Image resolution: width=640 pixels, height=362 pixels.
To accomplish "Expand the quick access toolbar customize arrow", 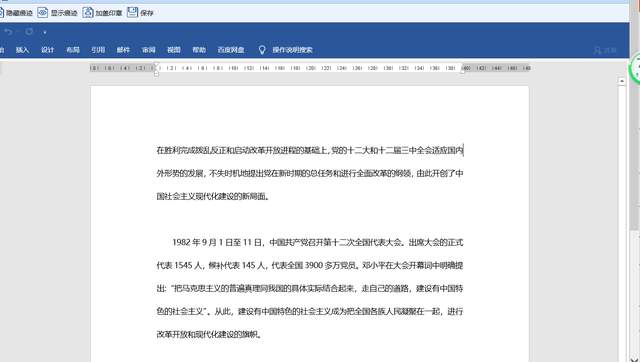I will (44, 32).
